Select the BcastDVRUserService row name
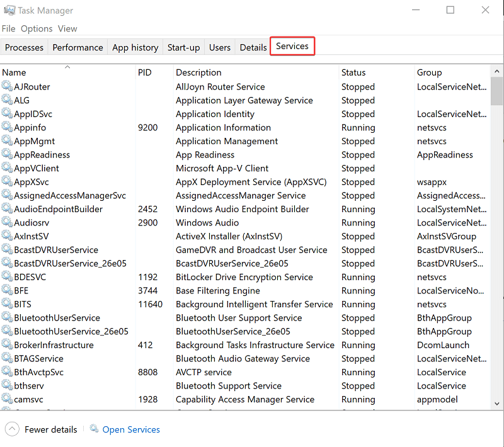The height and width of the screenshot is (447, 504). (x=56, y=250)
